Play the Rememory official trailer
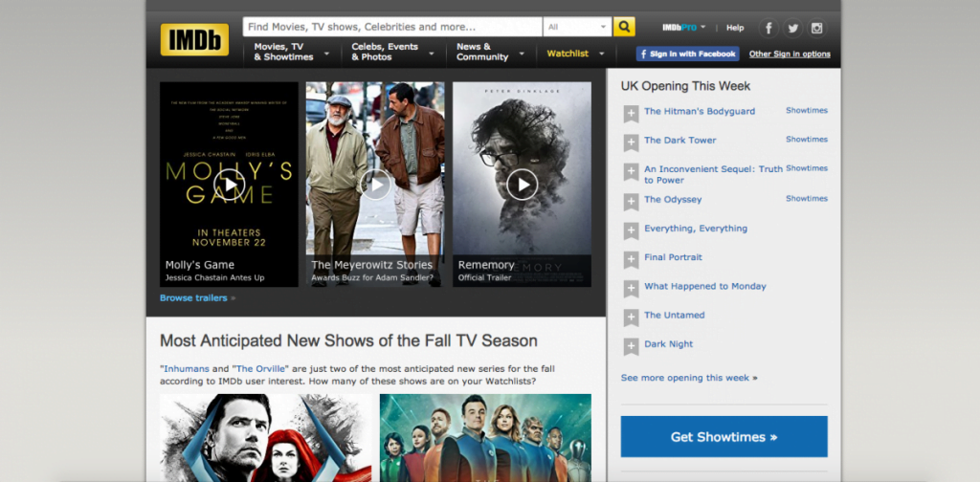980x482 pixels. coord(522,184)
